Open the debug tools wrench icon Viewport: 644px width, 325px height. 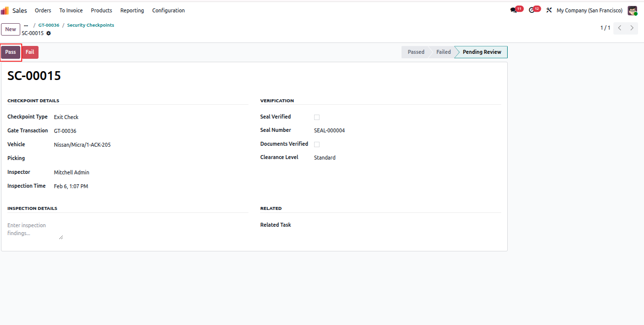click(x=549, y=10)
